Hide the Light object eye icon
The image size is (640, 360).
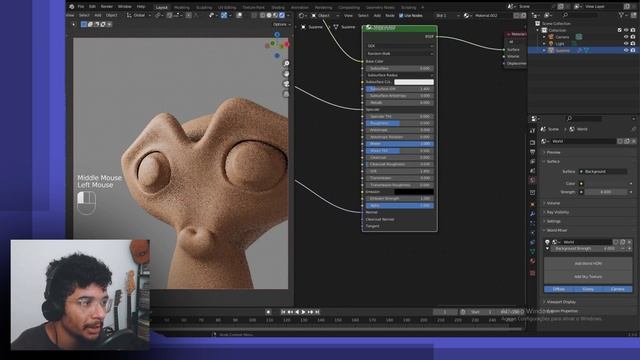626,44
